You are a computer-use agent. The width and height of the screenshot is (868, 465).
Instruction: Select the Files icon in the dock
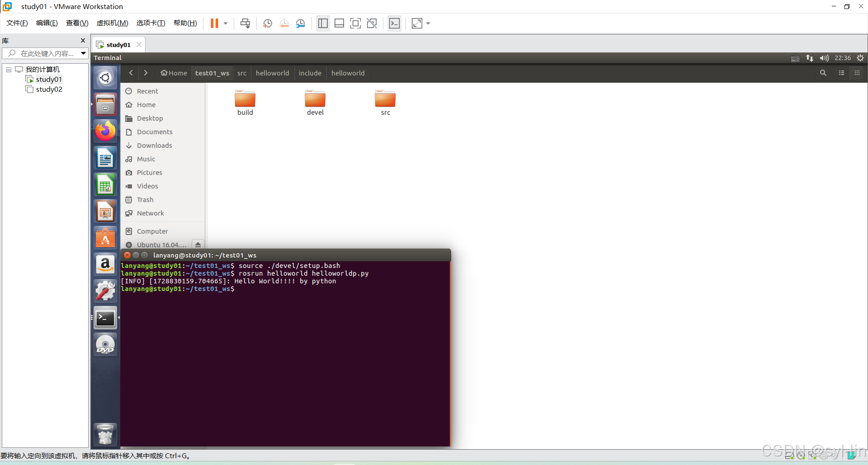(105, 104)
